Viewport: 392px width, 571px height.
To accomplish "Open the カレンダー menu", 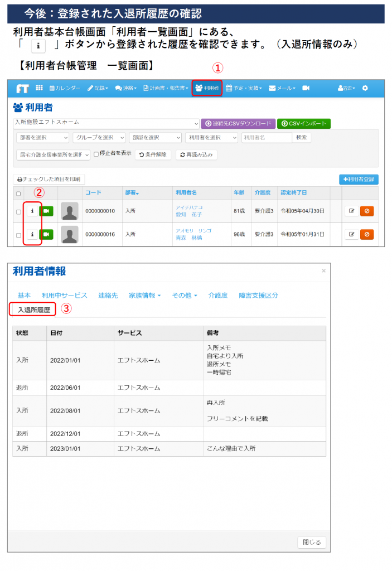I will 65,88.
